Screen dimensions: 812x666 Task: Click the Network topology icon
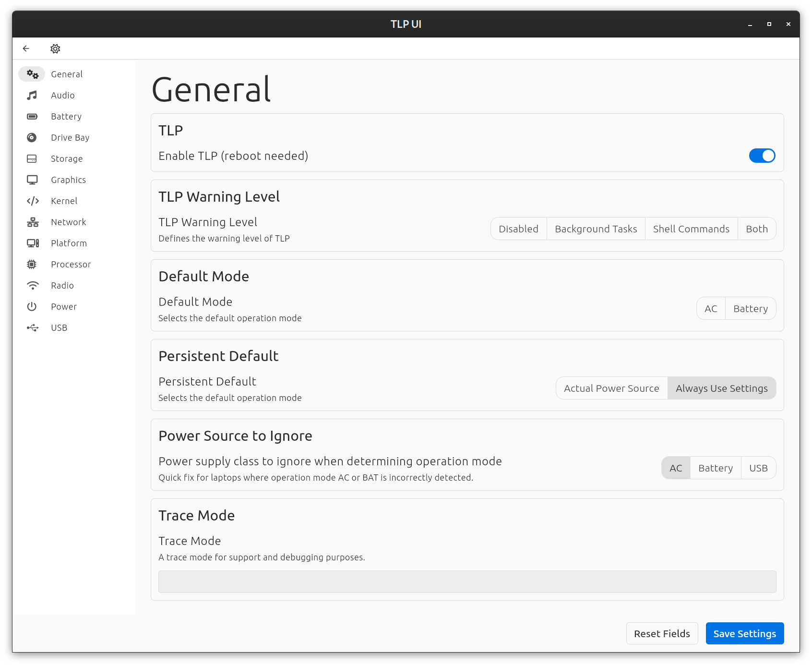[x=32, y=222]
